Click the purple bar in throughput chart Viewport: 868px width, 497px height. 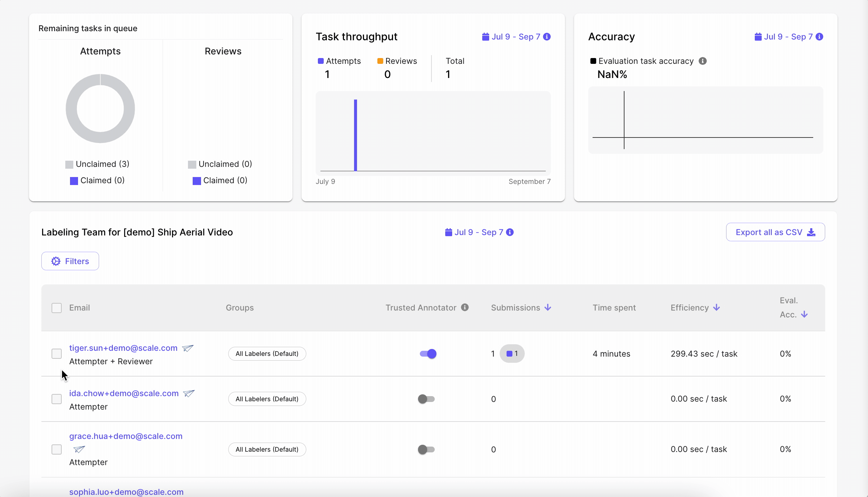[356, 135]
